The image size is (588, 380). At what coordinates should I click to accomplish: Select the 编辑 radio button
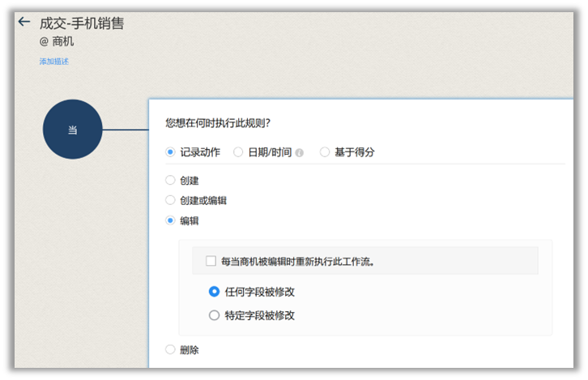[x=170, y=220]
